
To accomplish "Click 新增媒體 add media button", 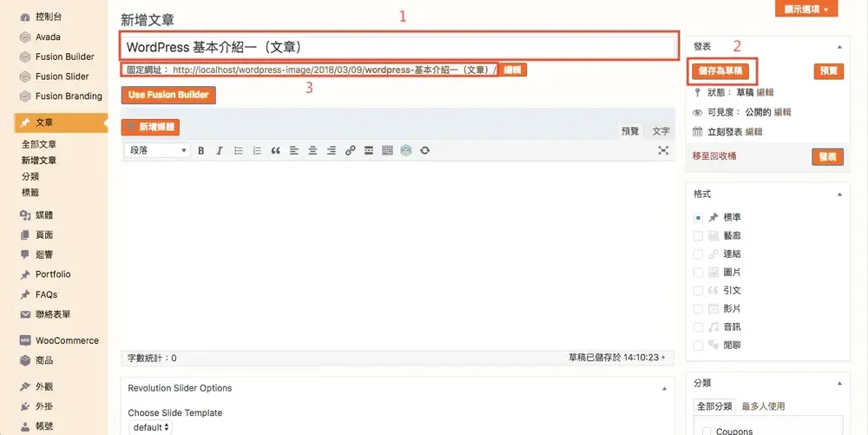I will point(150,128).
